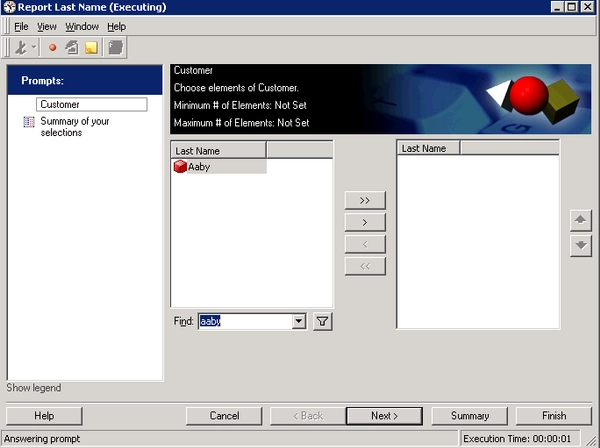Click the Summary button

470,416
